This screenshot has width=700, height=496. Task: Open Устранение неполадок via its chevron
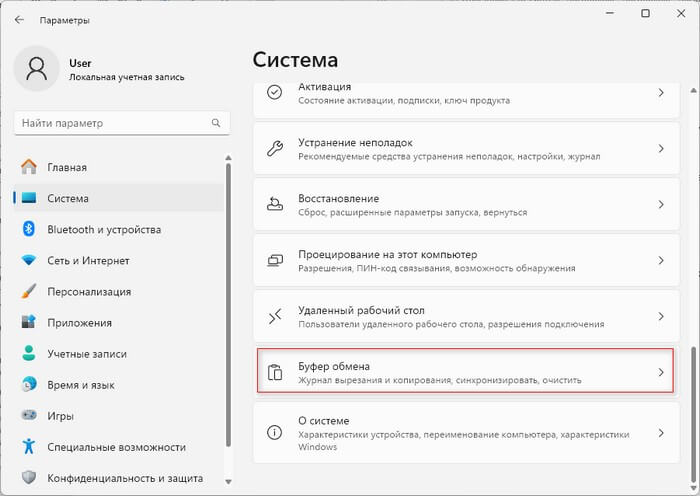pos(661,148)
